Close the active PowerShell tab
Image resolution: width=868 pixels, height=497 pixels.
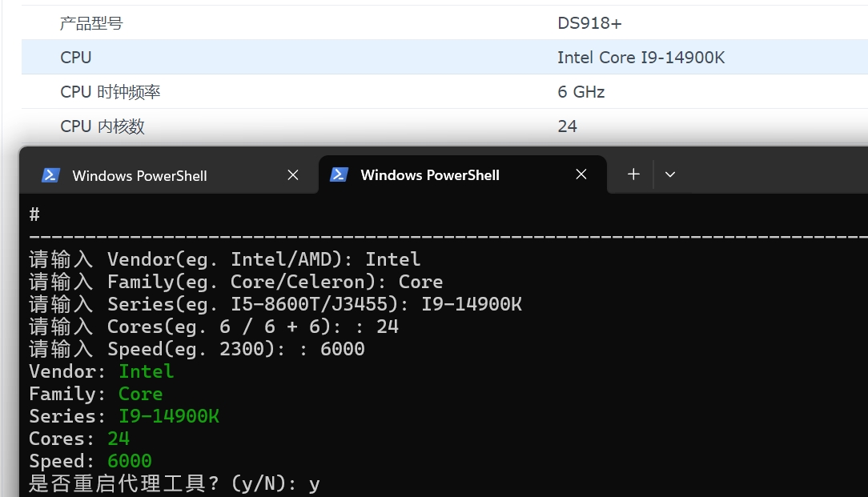point(581,174)
